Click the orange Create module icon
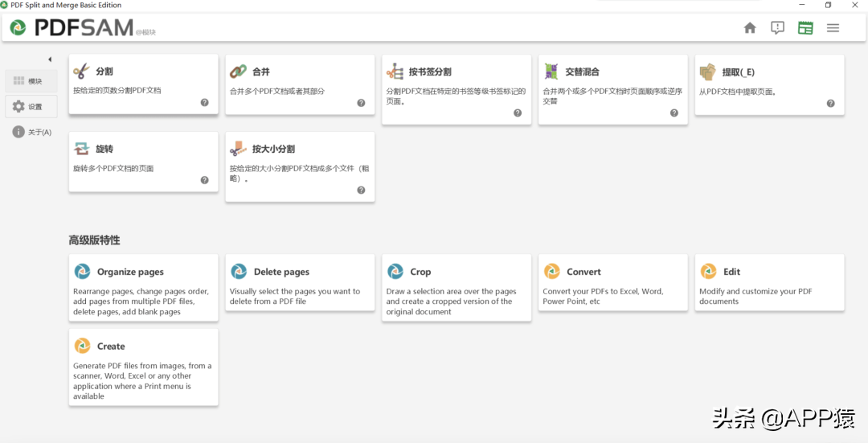Screen dimensions: 868x443 coord(82,346)
